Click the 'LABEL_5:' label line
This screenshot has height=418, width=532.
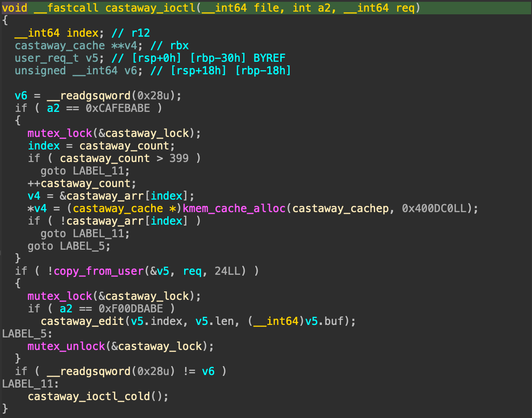[27, 333]
